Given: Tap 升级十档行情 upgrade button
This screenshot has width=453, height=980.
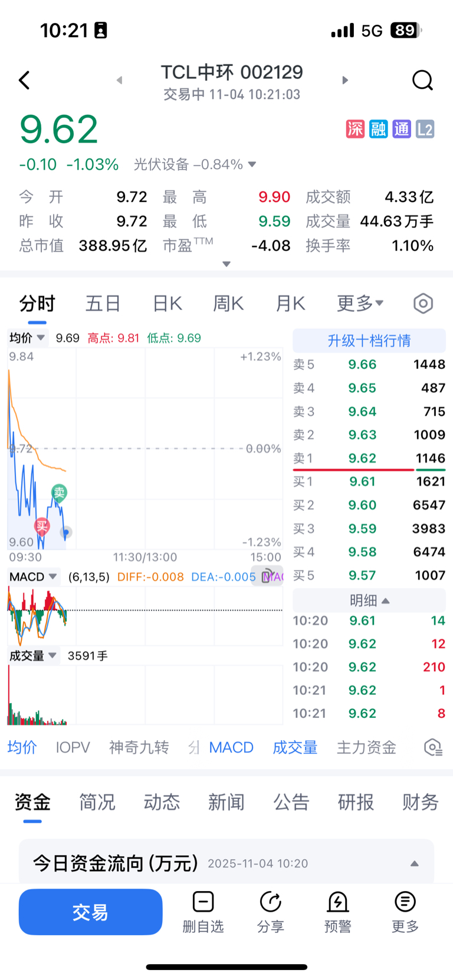Looking at the screenshot, I should (x=369, y=340).
